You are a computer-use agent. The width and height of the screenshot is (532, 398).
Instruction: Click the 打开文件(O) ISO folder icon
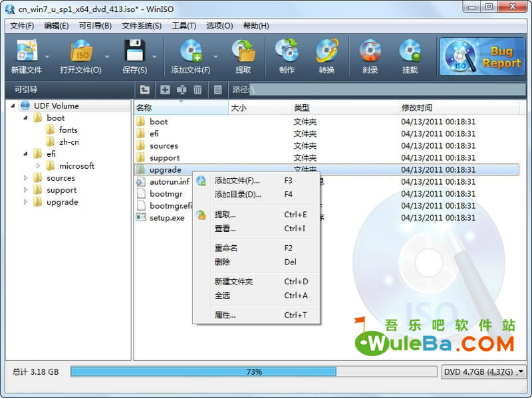(x=81, y=51)
